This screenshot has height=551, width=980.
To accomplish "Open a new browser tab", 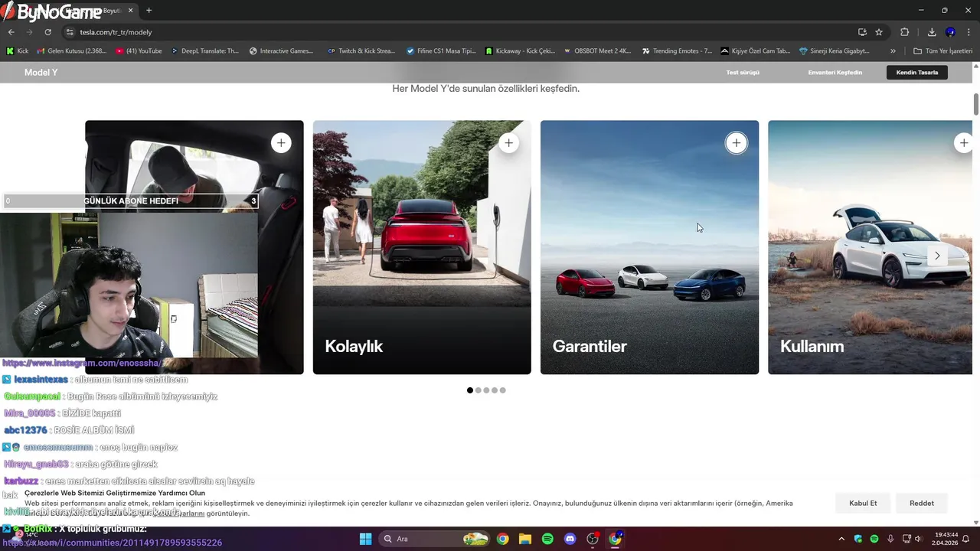I will point(149,11).
